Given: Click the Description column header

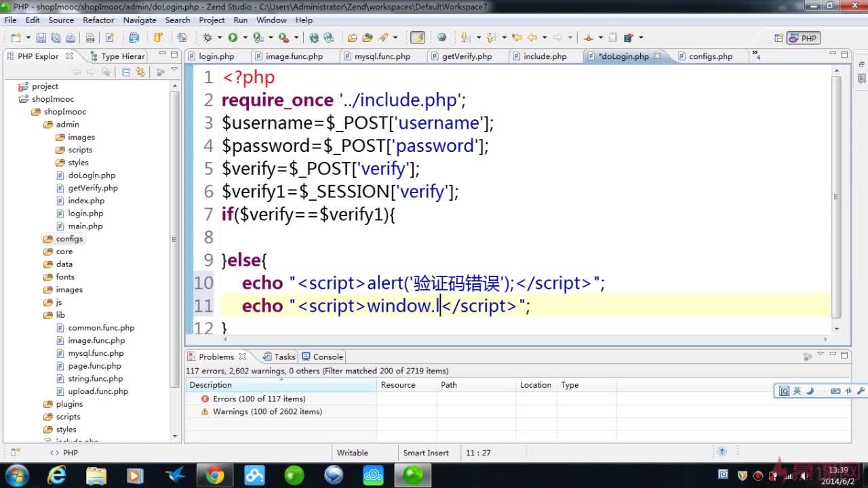Looking at the screenshot, I should [x=281, y=385].
